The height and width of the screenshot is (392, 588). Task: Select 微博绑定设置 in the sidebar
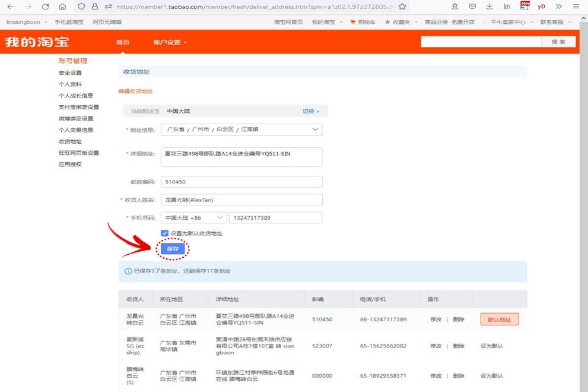(76, 119)
